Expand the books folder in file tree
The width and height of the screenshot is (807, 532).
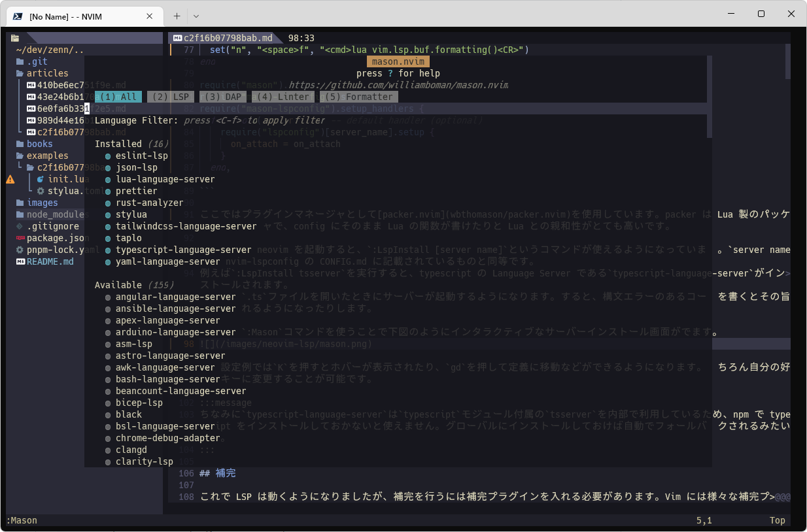pyautogui.click(x=39, y=144)
